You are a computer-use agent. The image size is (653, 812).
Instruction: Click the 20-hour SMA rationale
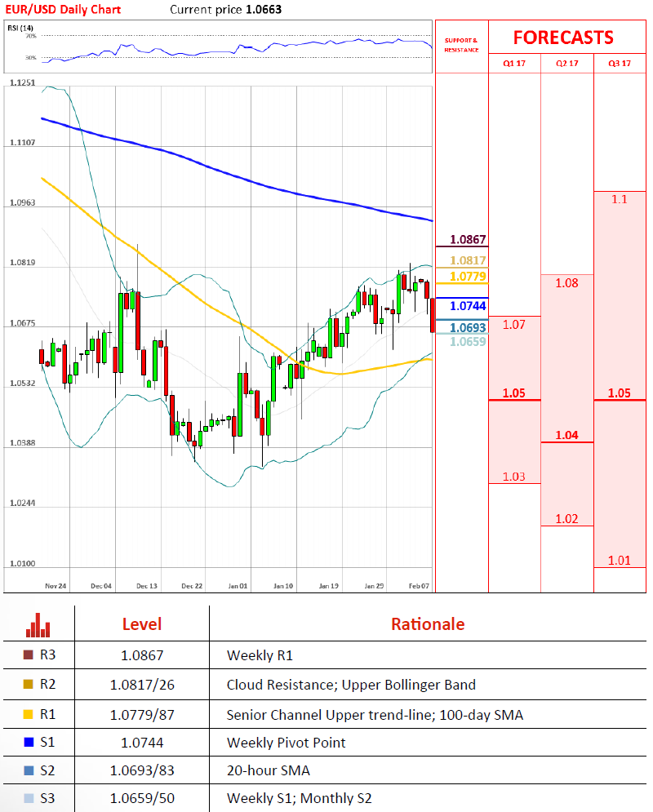269,770
